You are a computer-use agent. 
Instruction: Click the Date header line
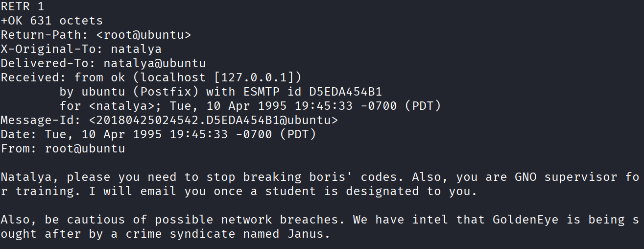point(158,134)
